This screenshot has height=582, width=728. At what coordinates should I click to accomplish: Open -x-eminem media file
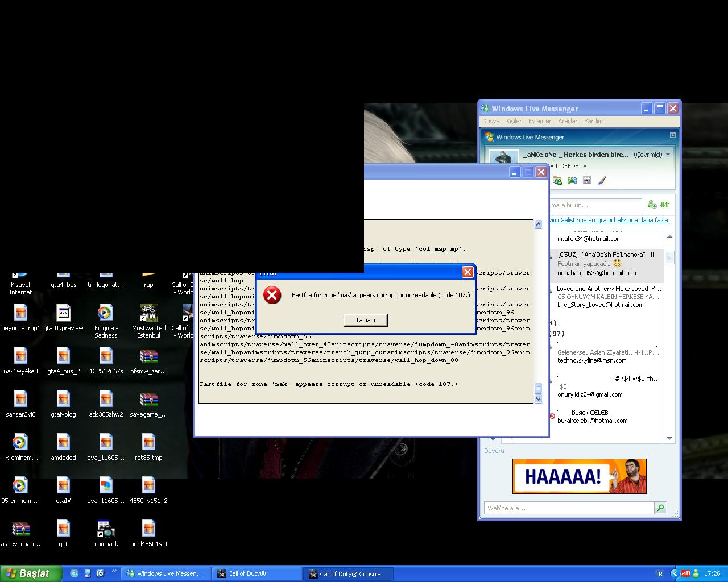[20, 447]
